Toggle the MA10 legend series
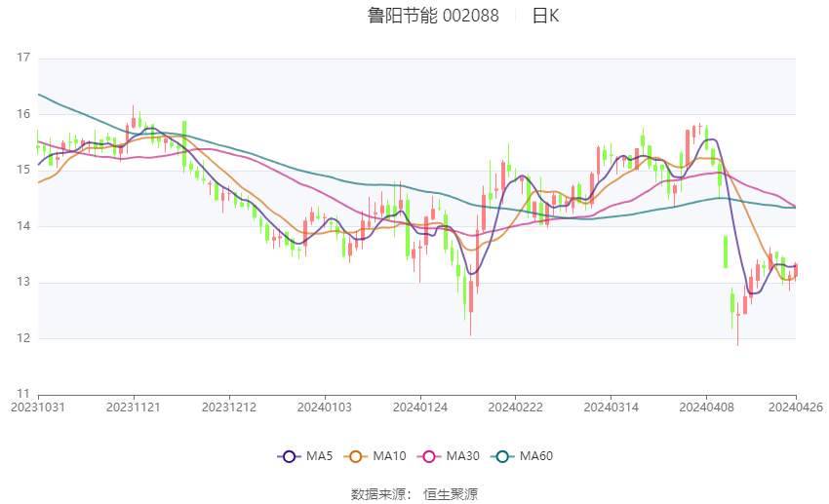Viewport: 829px width, 504px height. [375, 456]
